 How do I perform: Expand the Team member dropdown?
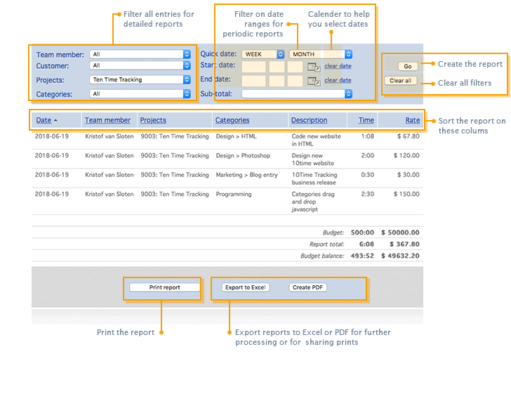pyautogui.click(x=140, y=54)
